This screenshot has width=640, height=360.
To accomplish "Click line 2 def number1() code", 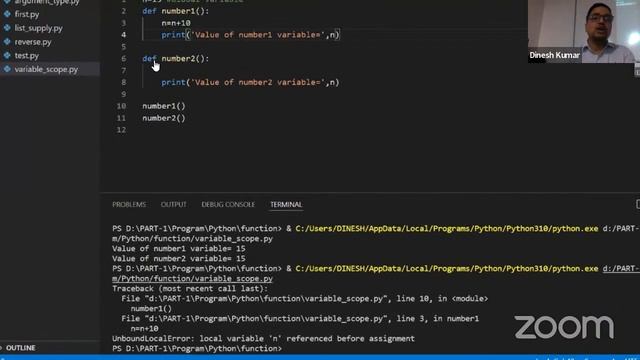I will coord(176,11).
